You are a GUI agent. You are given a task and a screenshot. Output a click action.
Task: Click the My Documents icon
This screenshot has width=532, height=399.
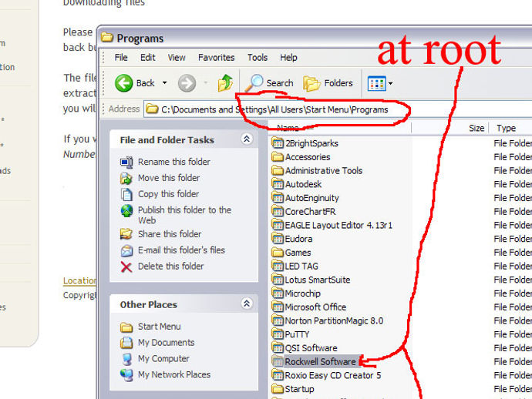(126, 343)
